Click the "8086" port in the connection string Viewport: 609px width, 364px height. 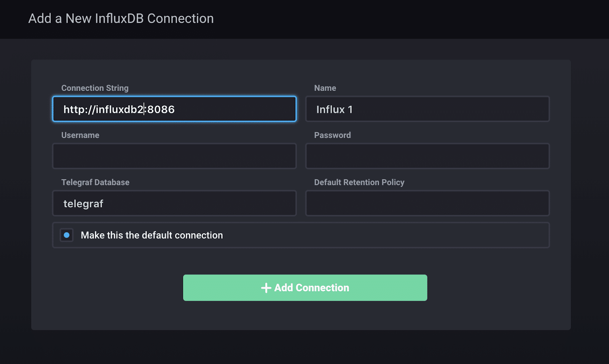click(x=161, y=110)
